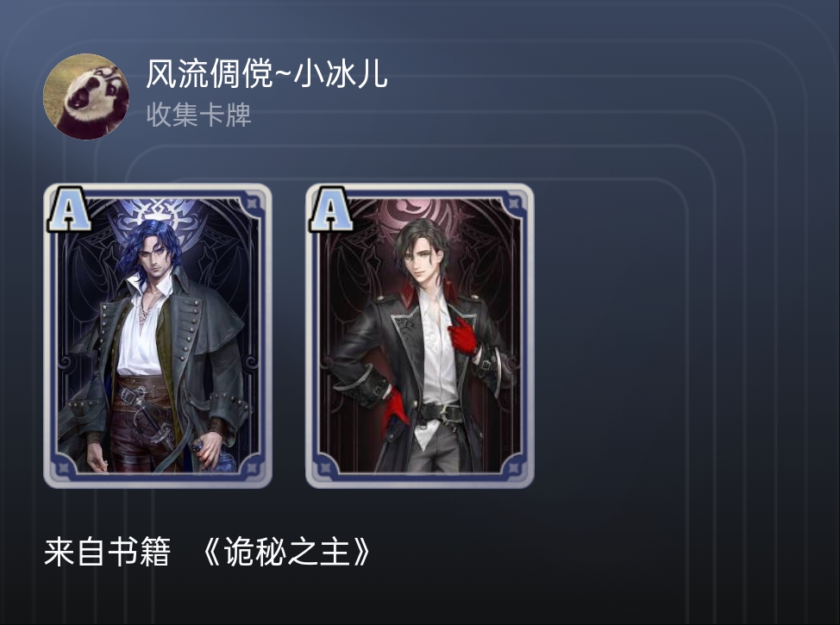Open the 风流倜傥~小冰儿 username profile

(x=266, y=73)
